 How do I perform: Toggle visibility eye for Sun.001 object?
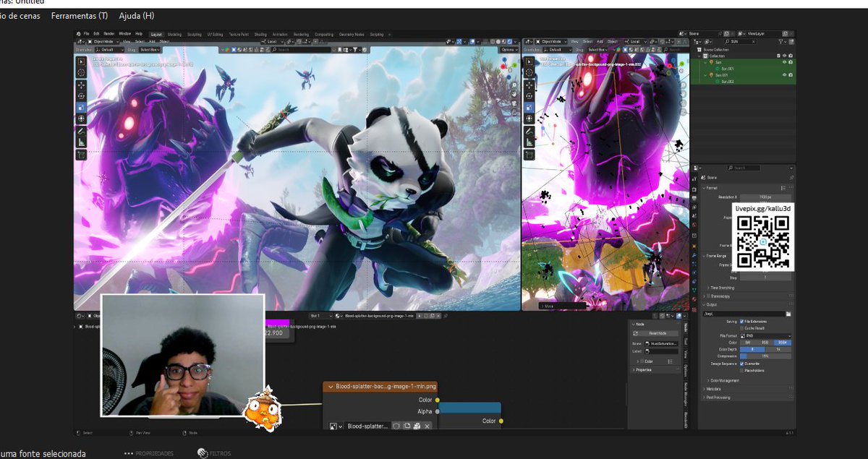784,75
